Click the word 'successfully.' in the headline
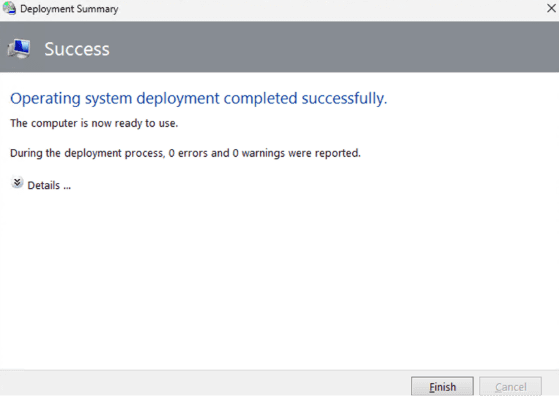The image size is (559, 396). coord(344,99)
